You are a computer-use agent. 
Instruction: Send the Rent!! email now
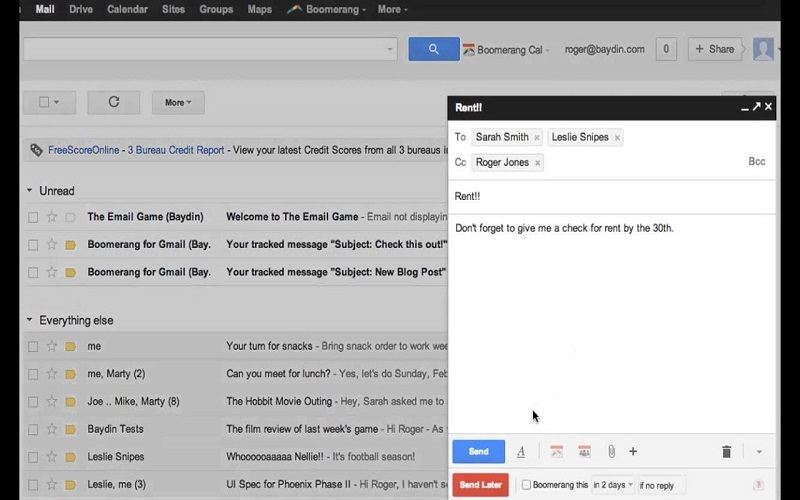coord(479,452)
